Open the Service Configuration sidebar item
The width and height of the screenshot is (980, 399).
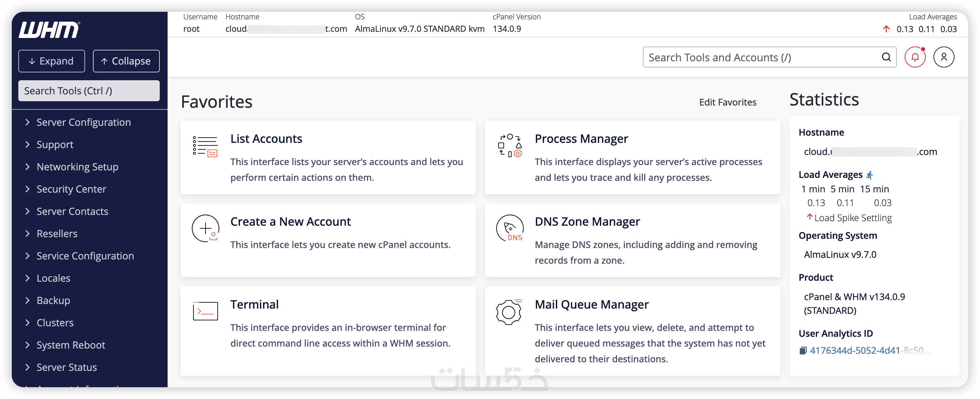(85, 256)
